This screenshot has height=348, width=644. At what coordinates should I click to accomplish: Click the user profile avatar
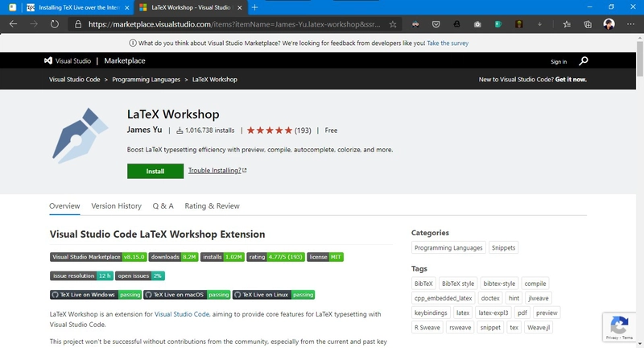pos(609,24)
